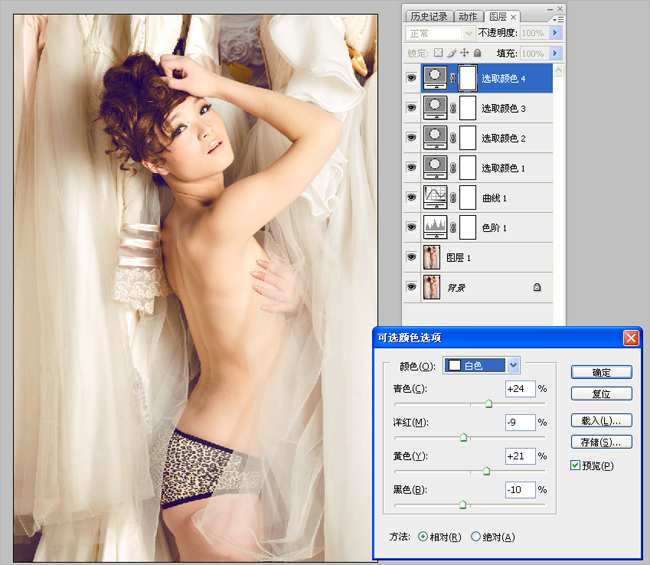Click the 图层 1 layer thumbnail
Image resolution: width=650 pixels, height=565 pixels.
click(x=432, y=257)
